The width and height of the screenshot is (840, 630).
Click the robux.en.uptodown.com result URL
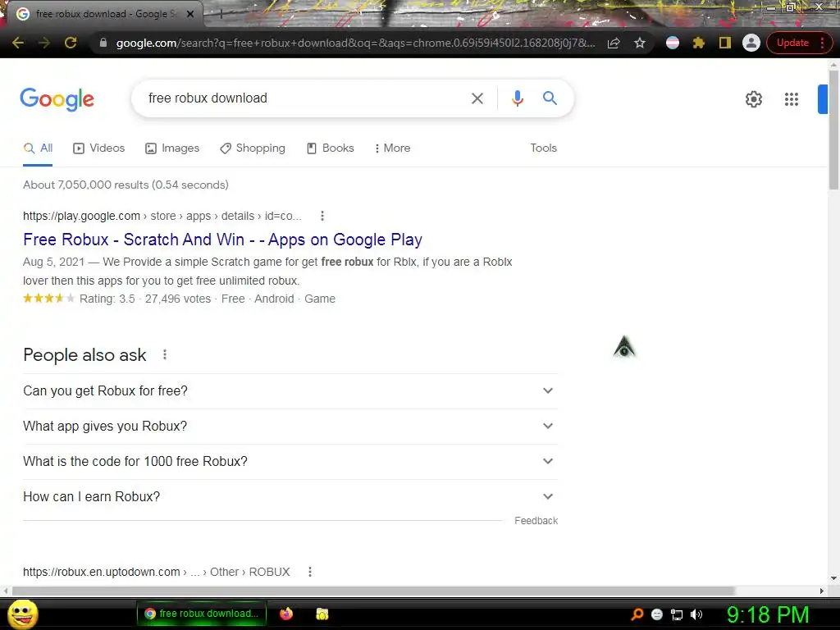pyautogui.click(x=156, y=572)
